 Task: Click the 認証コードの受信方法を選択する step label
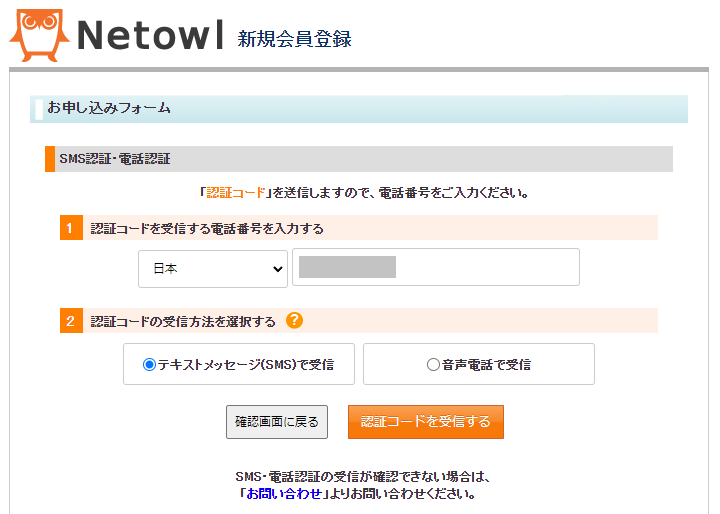(x=183, y=321)
